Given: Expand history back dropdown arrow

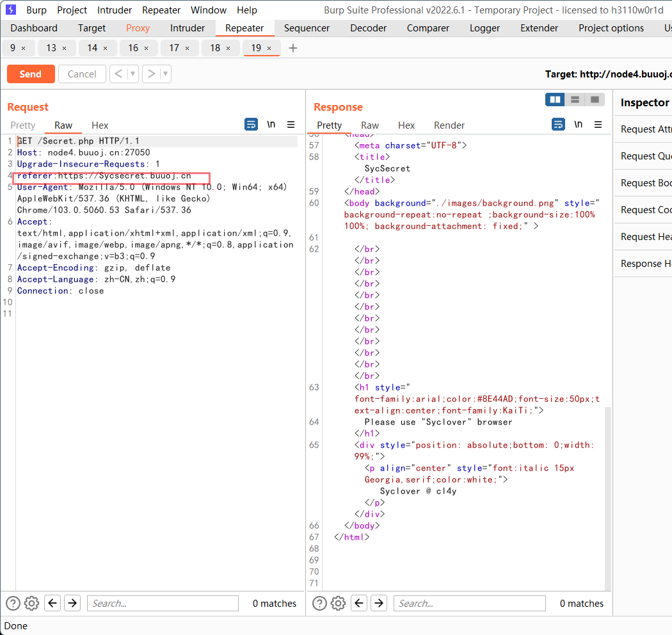Looking at the screenshot, I should point(133,74).
